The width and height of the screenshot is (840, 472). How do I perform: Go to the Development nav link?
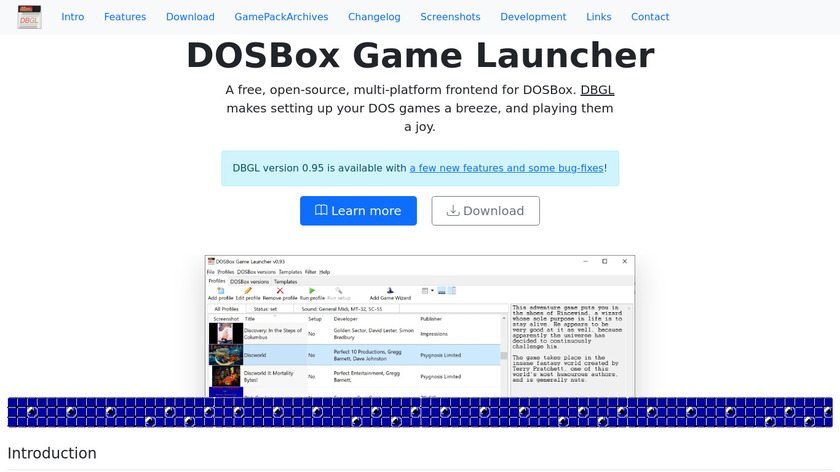coord(533,17)
